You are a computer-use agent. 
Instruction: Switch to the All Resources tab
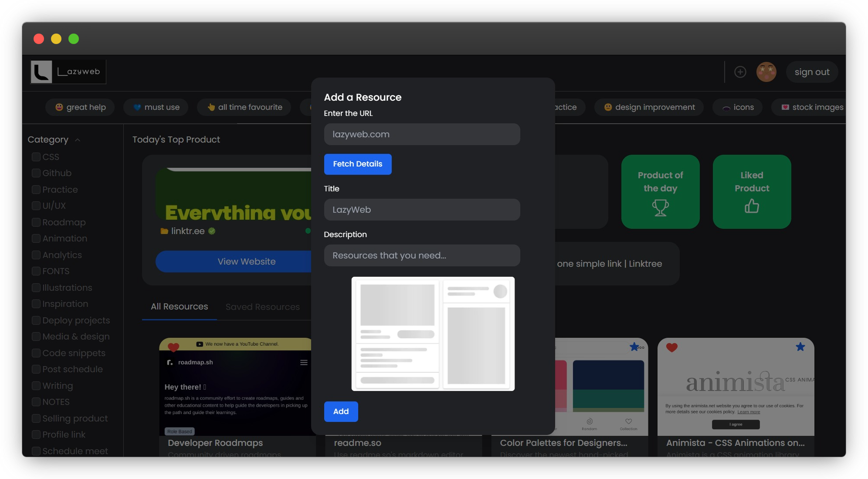click(179, 306)
